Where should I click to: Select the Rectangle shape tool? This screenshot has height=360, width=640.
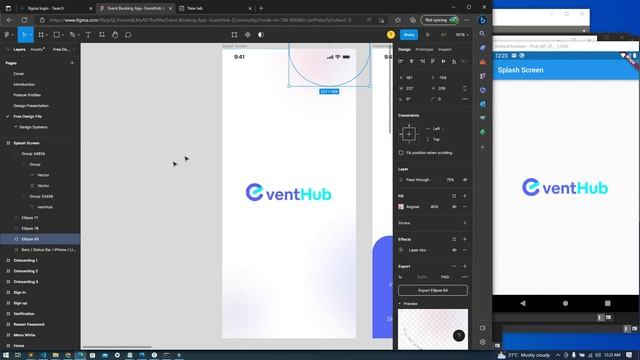tap(57, 35)
